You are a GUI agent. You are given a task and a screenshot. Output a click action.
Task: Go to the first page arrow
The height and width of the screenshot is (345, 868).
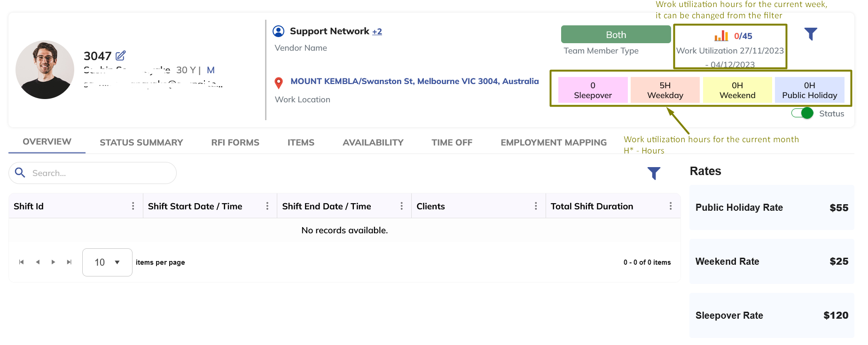(21, 262)
